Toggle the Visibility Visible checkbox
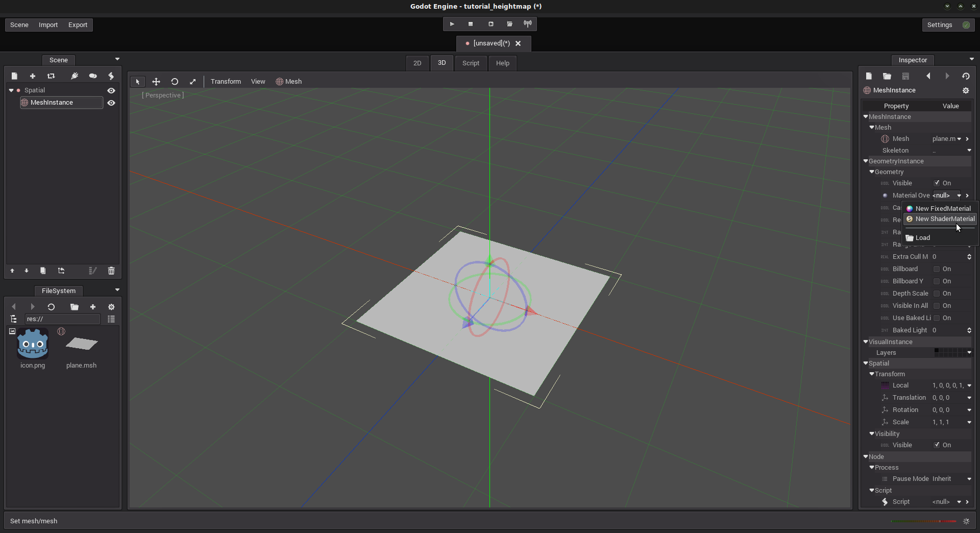 click(937, 445)
